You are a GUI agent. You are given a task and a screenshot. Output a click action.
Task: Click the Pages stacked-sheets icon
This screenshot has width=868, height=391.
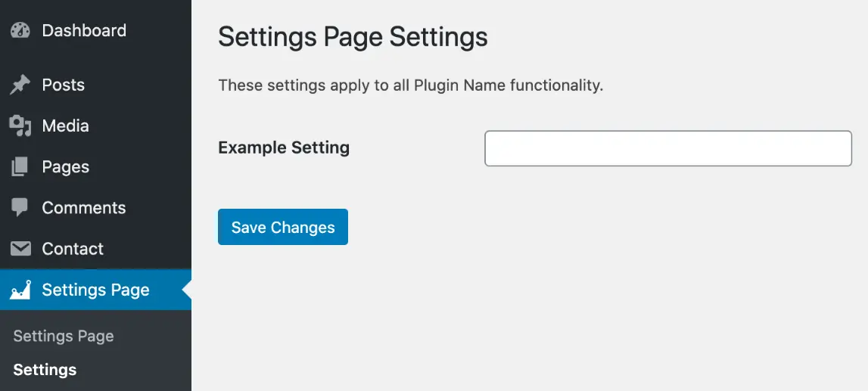click(20, 167)
